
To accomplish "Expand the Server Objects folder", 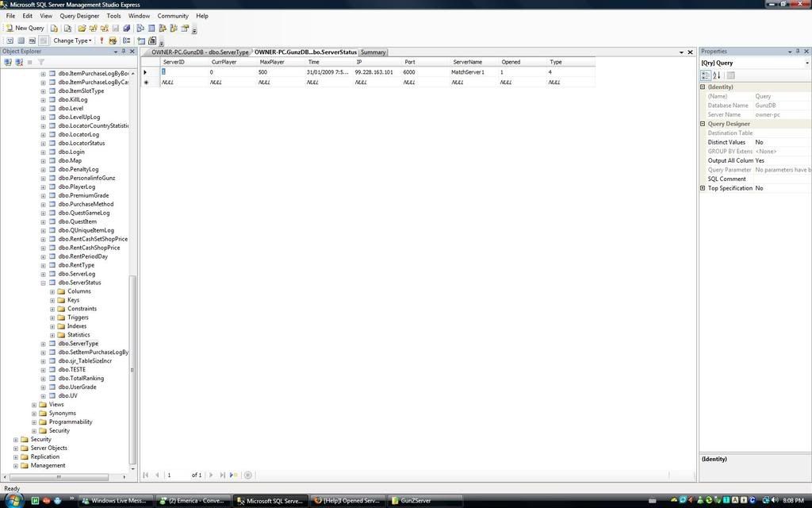I will tap(16, 448).
